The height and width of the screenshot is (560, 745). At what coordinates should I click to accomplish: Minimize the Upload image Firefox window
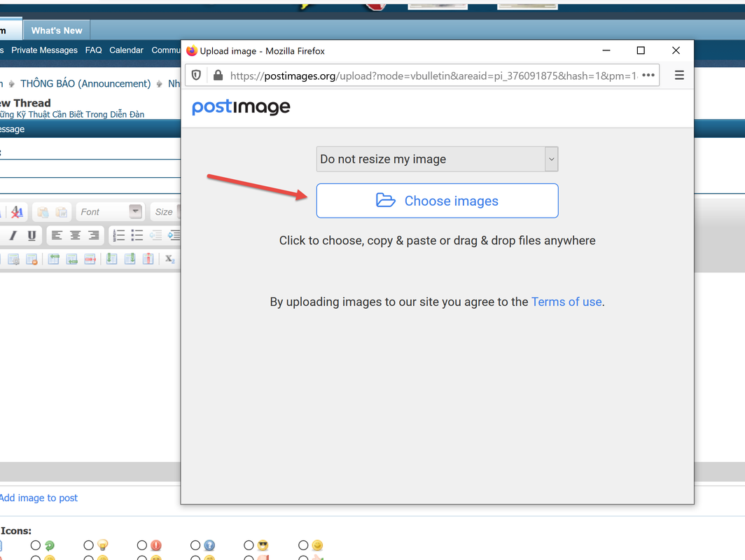click(606, 50)
